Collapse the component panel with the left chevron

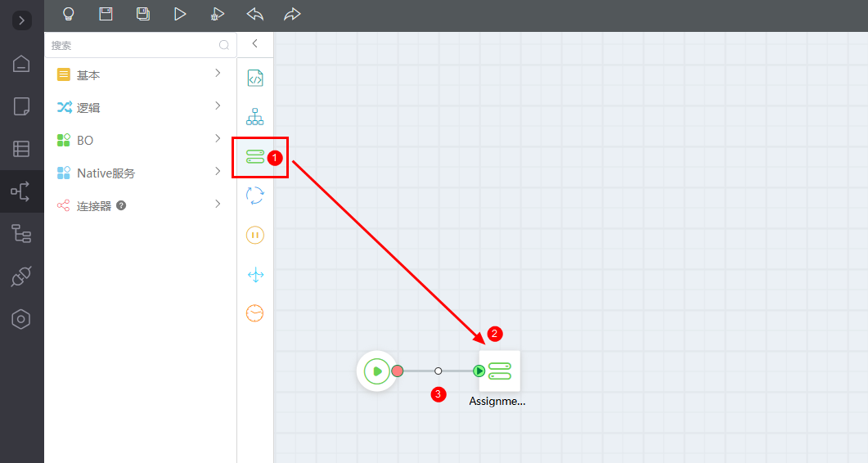254,43
